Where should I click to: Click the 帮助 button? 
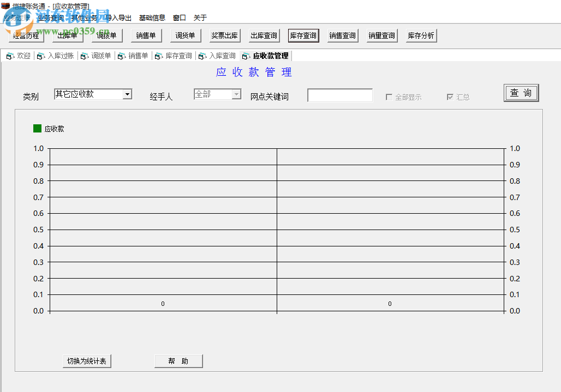[178, 361]
